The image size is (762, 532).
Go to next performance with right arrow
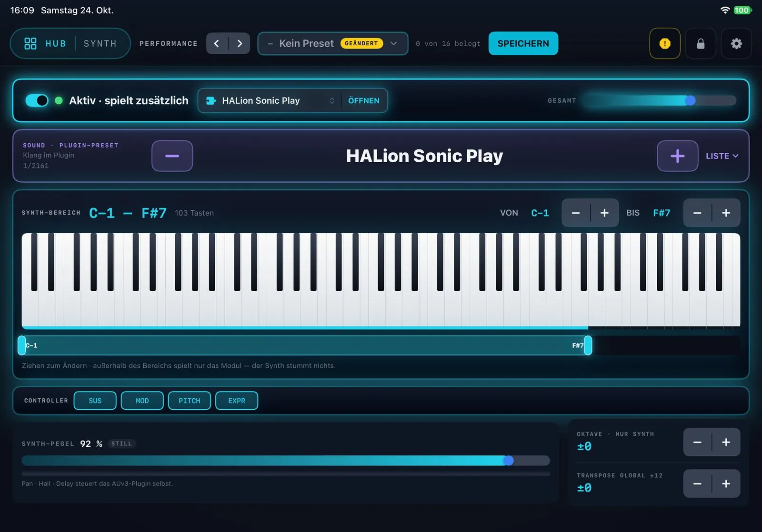[x=240, y=43]
